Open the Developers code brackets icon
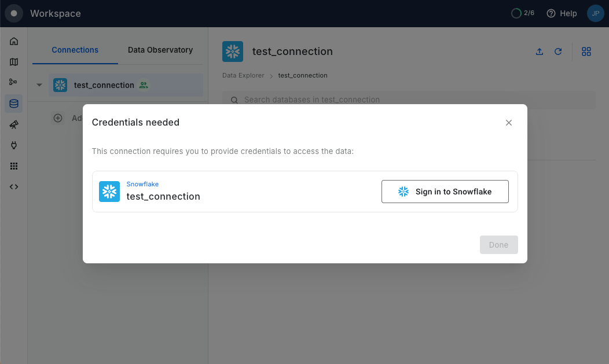 click(14, 187)
